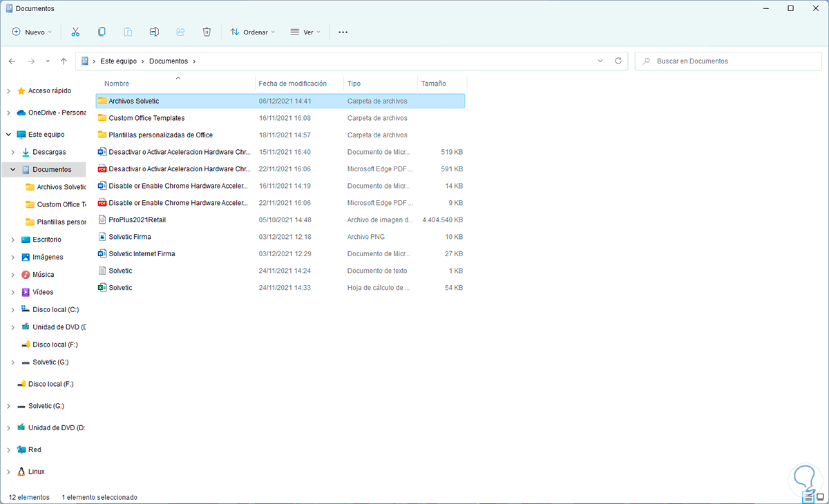Click the Delete trash can icon
Image resolution: width=829 pixels, height=504 pixels.
coord(207,32)
